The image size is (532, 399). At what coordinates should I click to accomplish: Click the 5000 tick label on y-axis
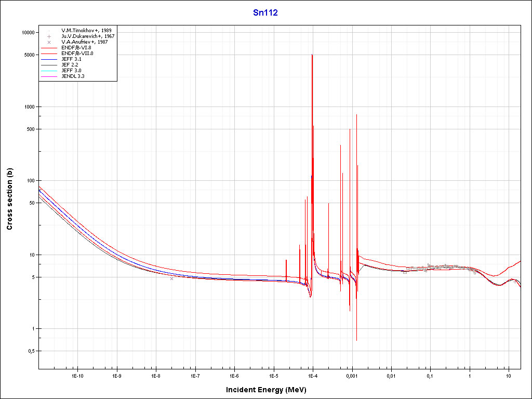point(29,55)
